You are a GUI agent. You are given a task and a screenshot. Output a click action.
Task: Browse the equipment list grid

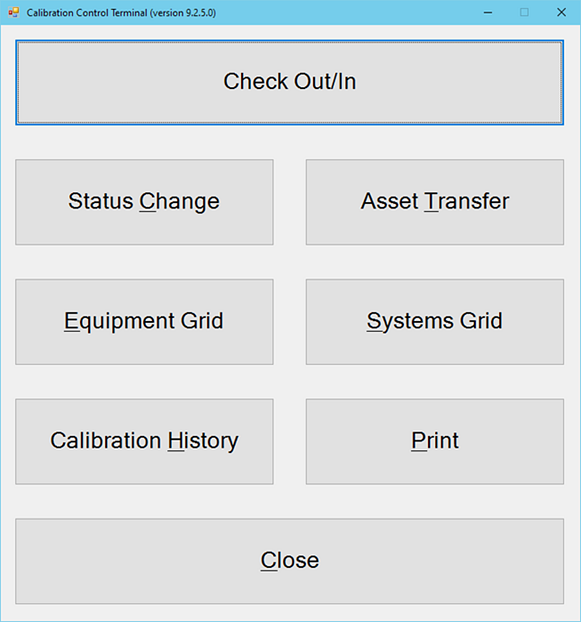pyautogui.click(x=144, y=322)
